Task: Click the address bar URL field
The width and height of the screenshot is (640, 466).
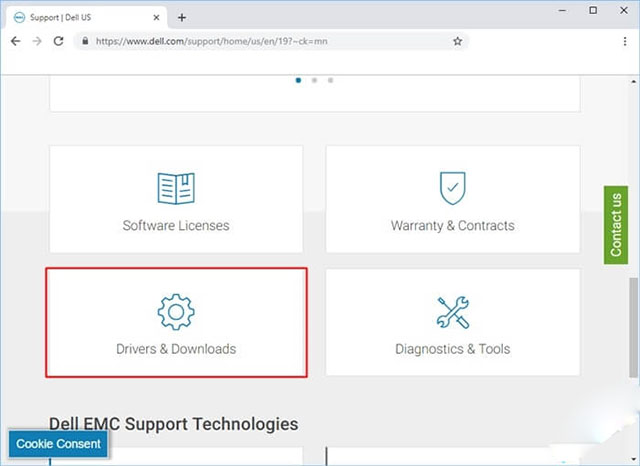Action: [x=271, y=41]
